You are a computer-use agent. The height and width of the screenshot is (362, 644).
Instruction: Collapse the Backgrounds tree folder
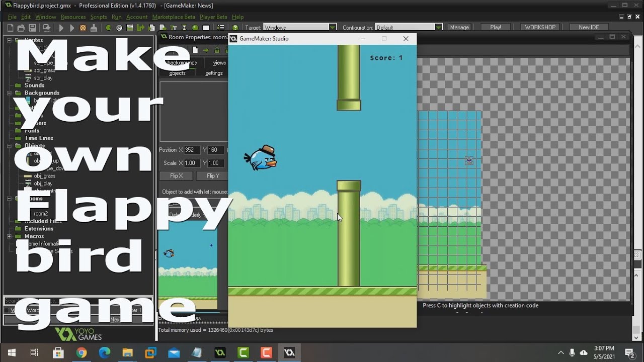[9, 93]
